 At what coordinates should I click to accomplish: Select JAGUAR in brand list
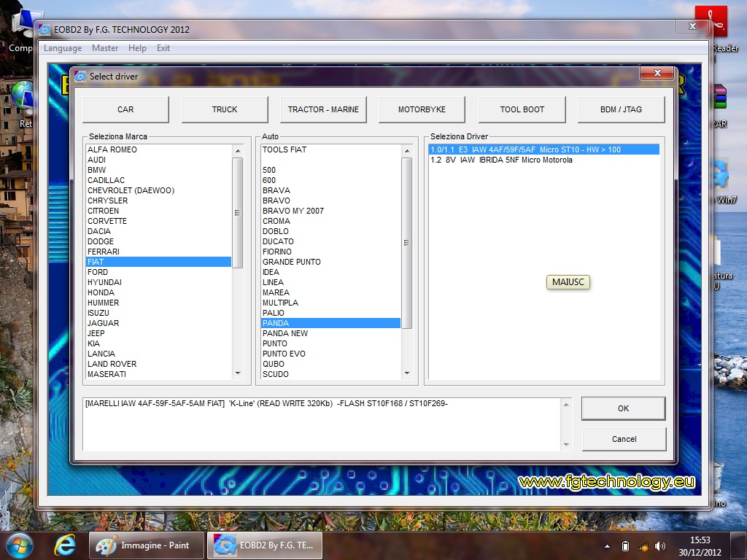[158, 323]
